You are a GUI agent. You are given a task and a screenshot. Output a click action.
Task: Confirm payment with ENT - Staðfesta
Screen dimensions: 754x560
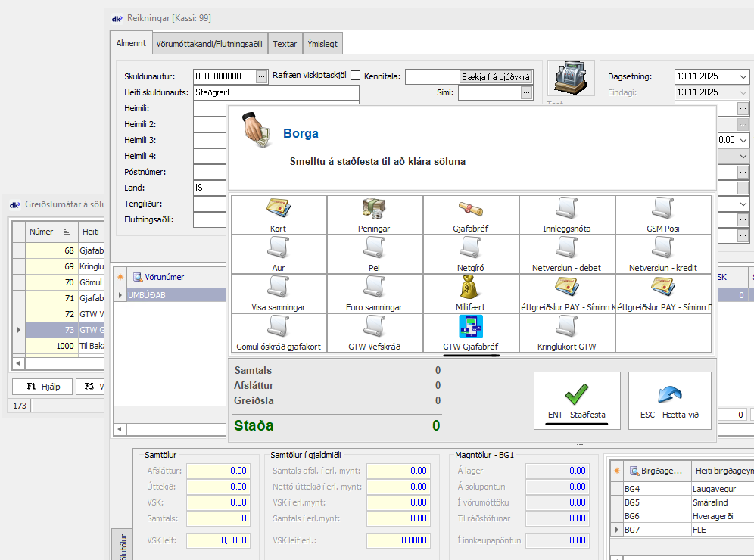click(577, 401)
